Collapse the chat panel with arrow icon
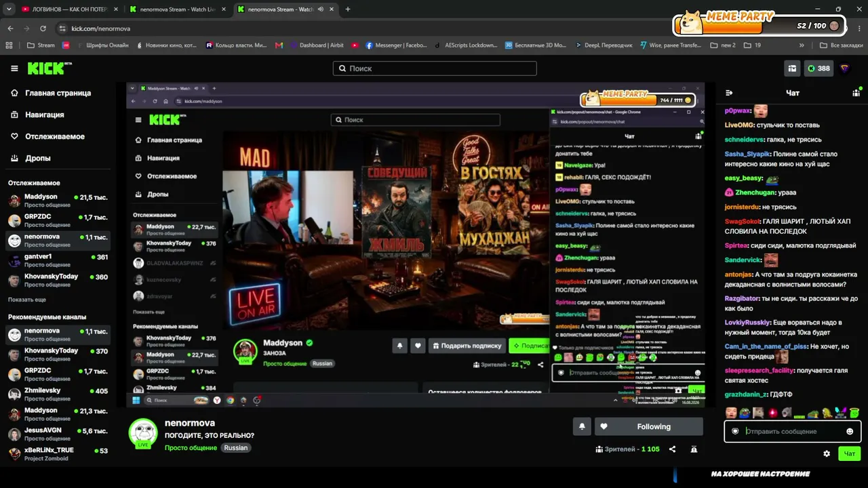Screen dimensions: 868x488 coord(729,93)
